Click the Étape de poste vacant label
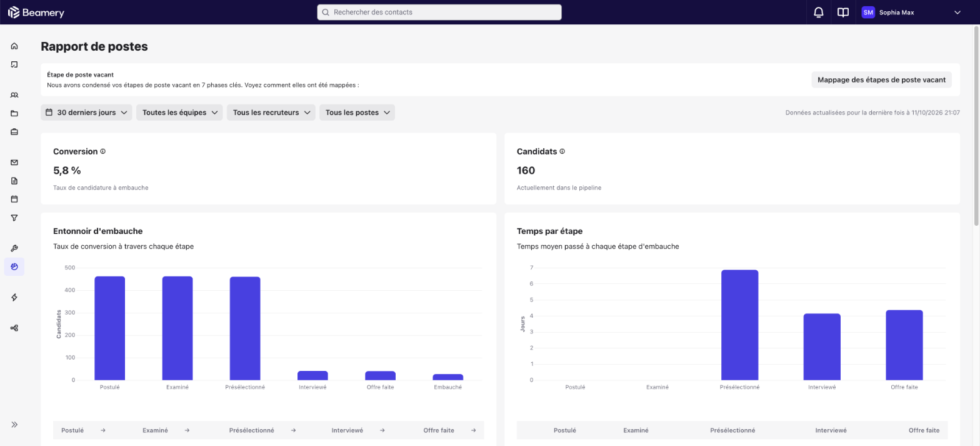The image size is (980, 446). pyautogui.click(x=81, y=74)
